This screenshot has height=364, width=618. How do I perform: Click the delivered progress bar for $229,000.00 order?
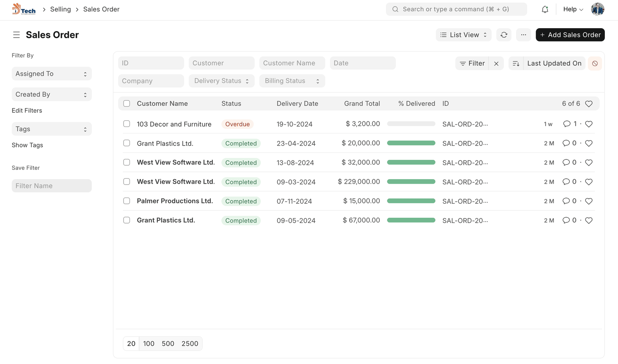tap(411, 181)
